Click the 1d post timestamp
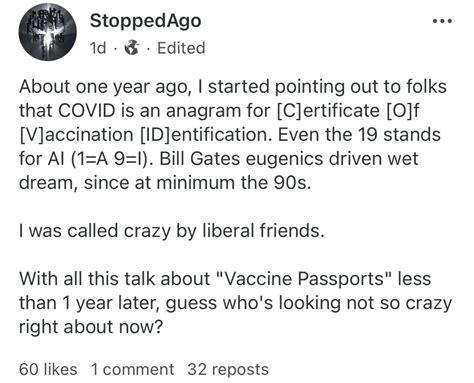474x383 pixels. [98, 48]
